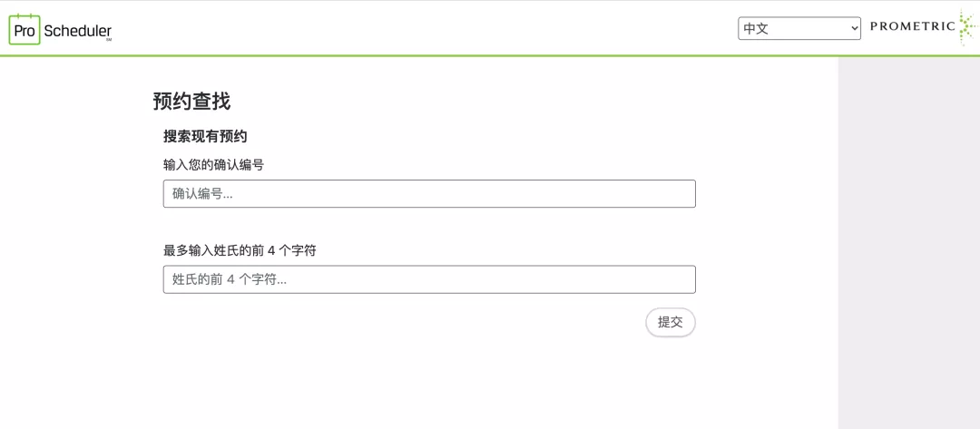
Task: Click the green divider line below the header
Action: (417, 55)
